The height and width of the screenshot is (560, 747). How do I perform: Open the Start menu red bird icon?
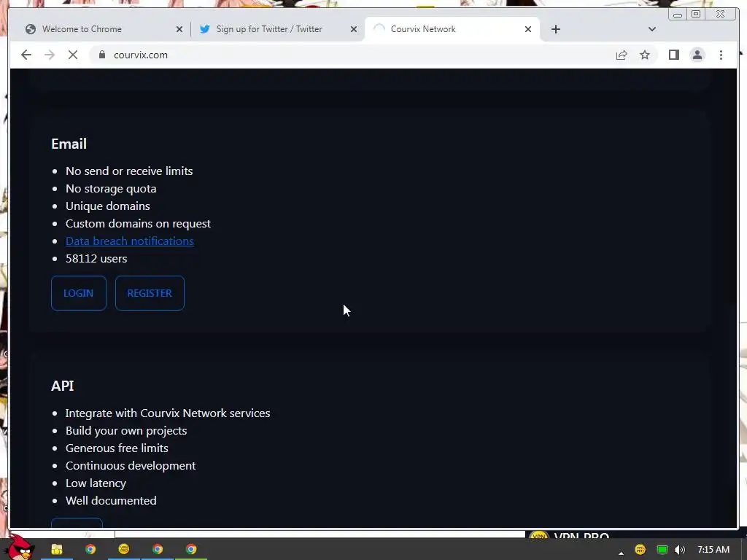point(21,548)
